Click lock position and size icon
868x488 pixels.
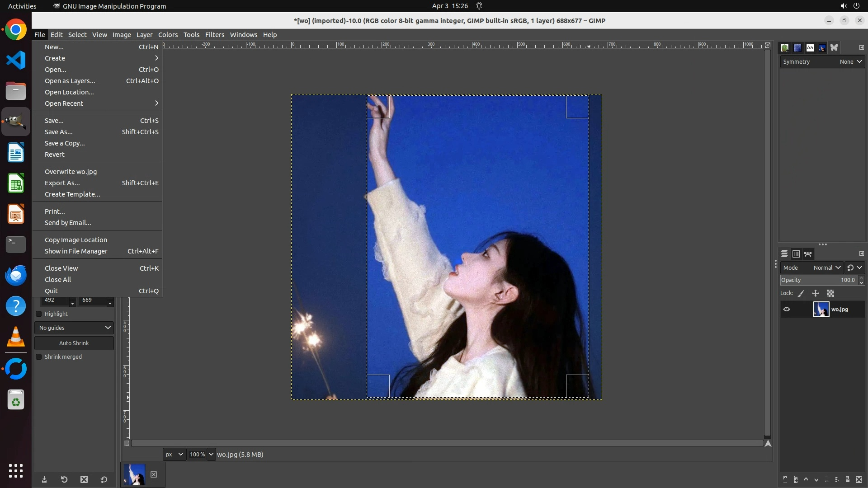[x=816, y=293]
